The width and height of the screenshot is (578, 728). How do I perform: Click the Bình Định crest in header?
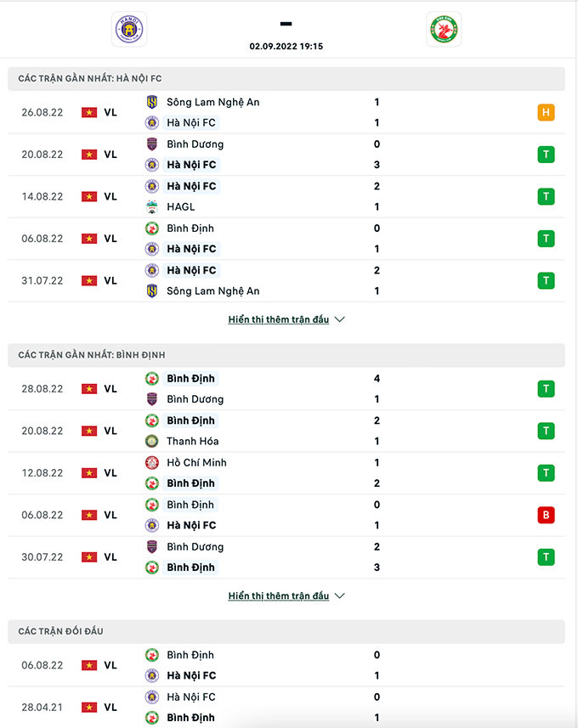[443, 30]
